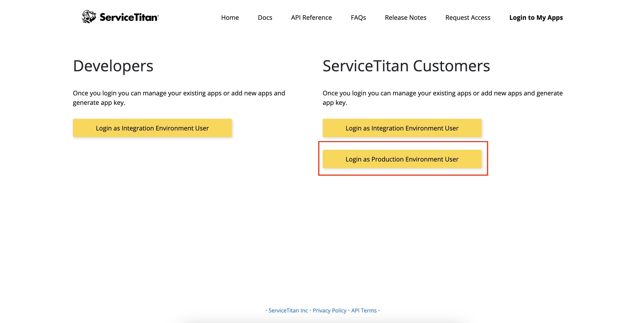This screenshot has height=323, width=644.
Task: Login as Integration Environment User under Developers
Action: coord(152,128)
